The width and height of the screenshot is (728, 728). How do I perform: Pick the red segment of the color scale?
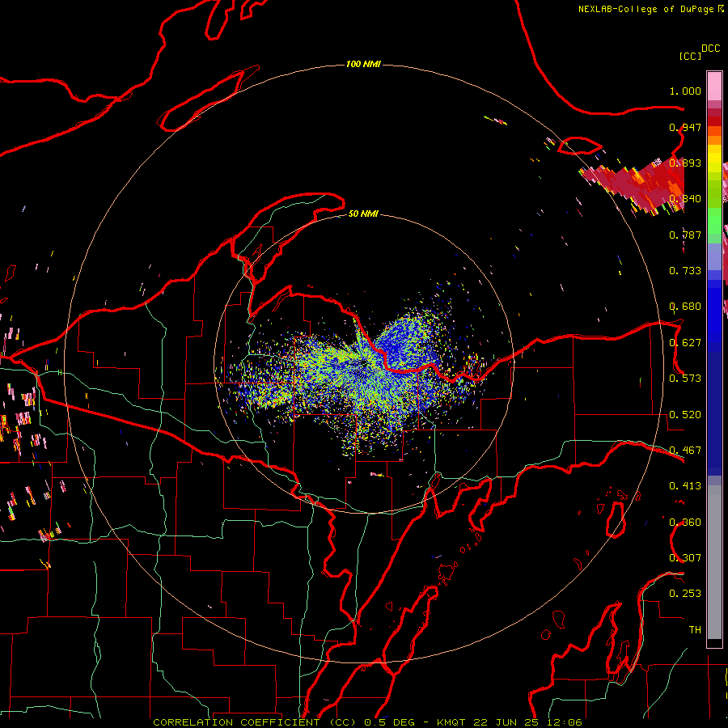[x=714, y=121]
